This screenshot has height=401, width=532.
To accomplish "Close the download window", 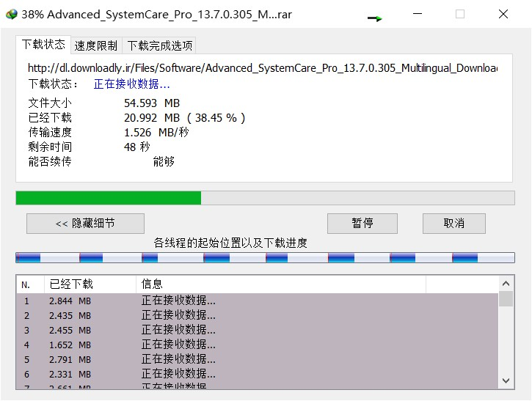I will pyautogui.click(x=503, y=14).
